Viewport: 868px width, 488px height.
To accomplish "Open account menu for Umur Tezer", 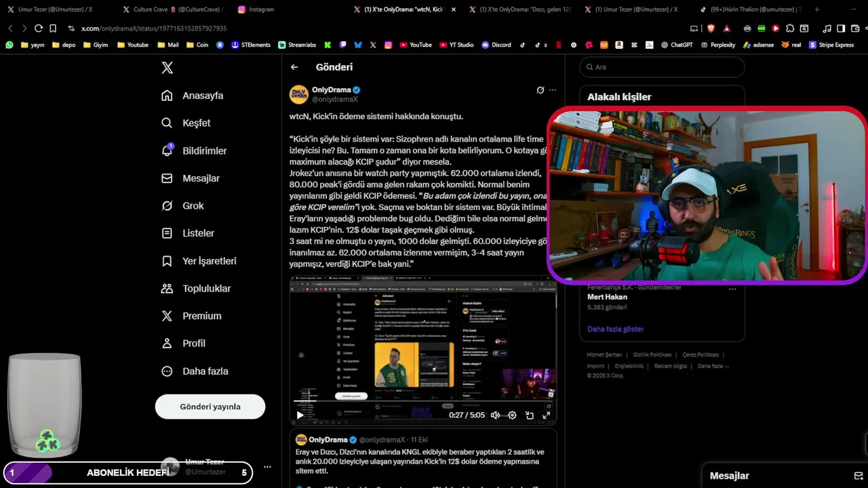I will [267, 467].
